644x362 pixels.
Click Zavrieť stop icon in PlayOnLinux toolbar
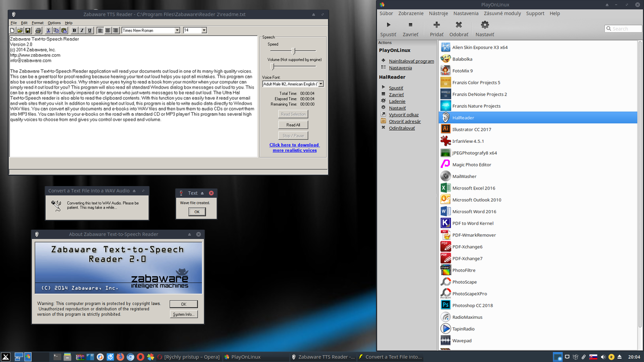[x=411, y=25]
